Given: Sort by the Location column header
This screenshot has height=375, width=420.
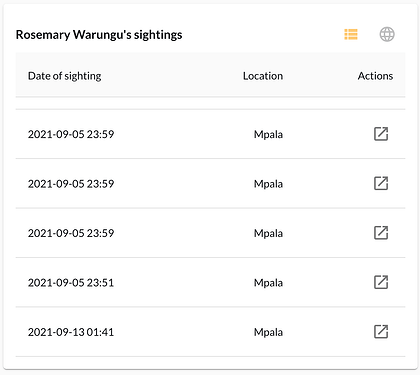Looking at the screenshot, I should tap(263, 76).
